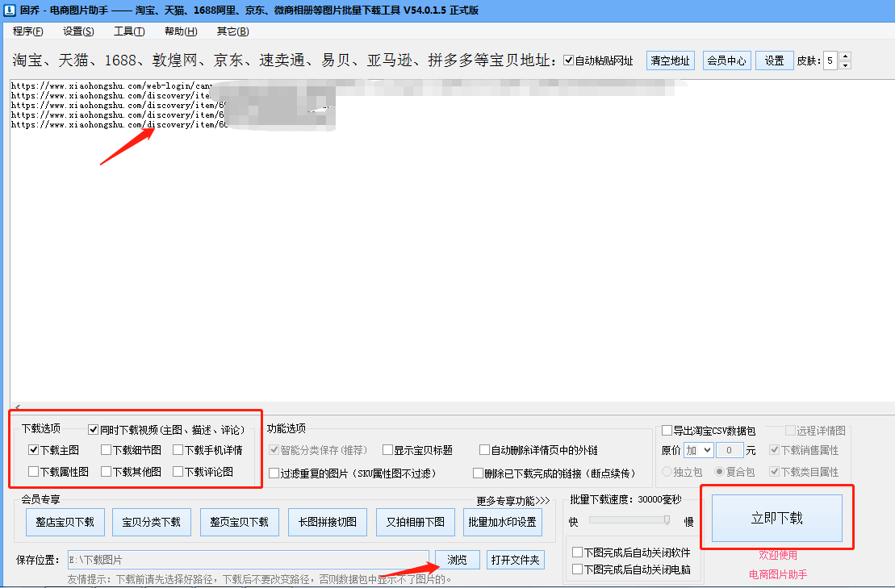The width and height of the screenshot is (895, 588).
Task: Open the 其它(B) menu
Action: [x=233, y=31]
